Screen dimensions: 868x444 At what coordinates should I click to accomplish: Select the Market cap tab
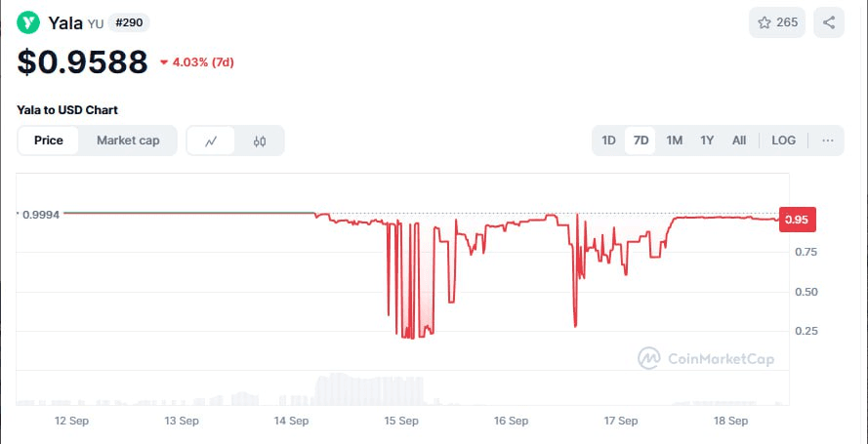coord(128,141)
